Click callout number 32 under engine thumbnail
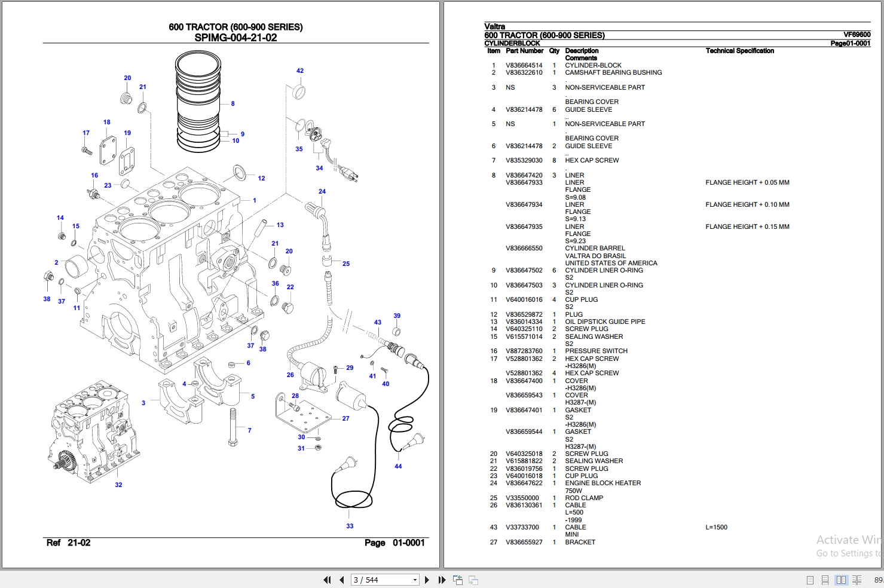 (118, 485)
